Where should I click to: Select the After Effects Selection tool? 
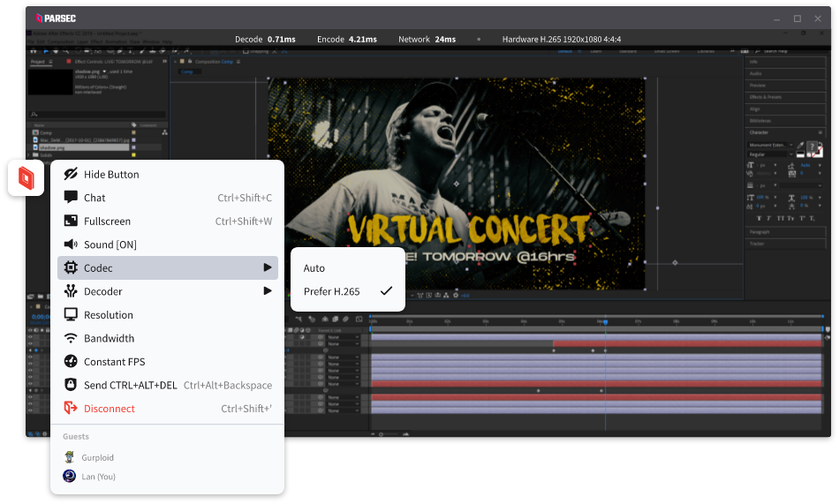point(46,51)
